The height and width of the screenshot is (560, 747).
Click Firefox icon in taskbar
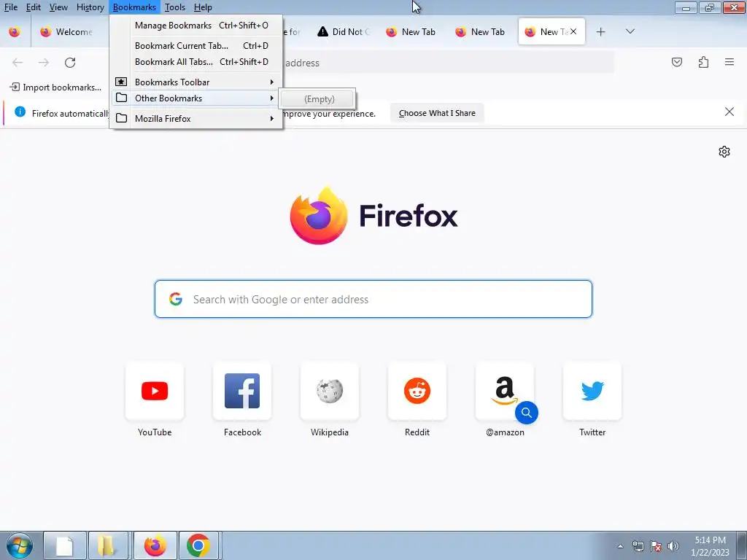click(155, 545)
